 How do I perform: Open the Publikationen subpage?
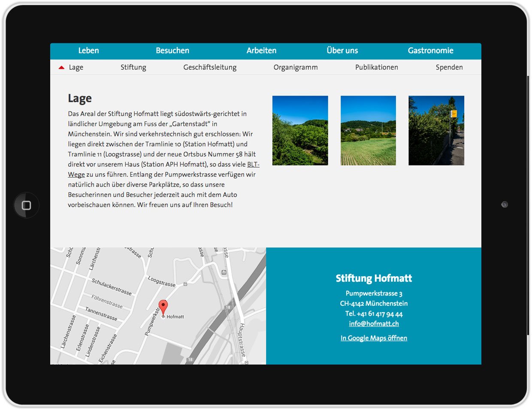click(376, 67)
